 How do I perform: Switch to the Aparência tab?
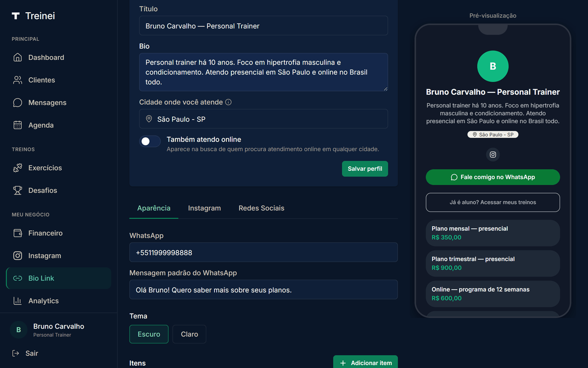coord(154,208)
